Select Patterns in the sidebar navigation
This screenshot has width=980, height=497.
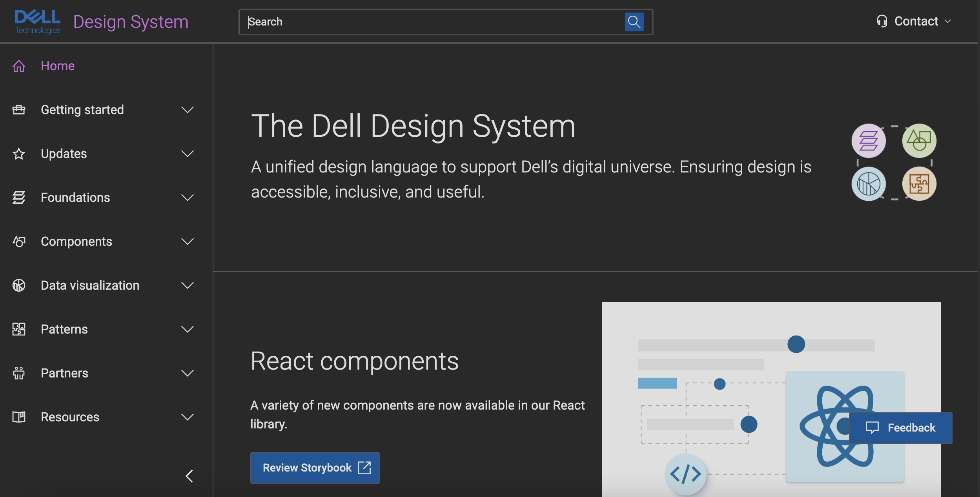pyautogui.click(x=64, y=329)
